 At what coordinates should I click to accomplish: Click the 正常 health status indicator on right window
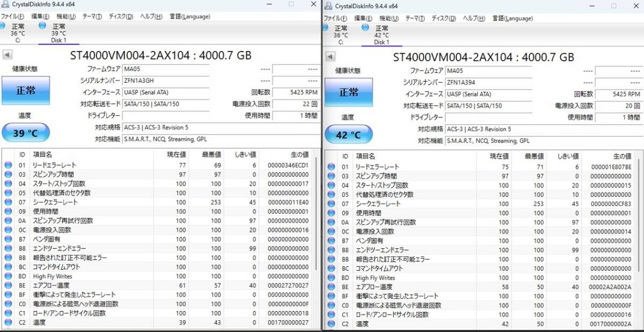349,92
